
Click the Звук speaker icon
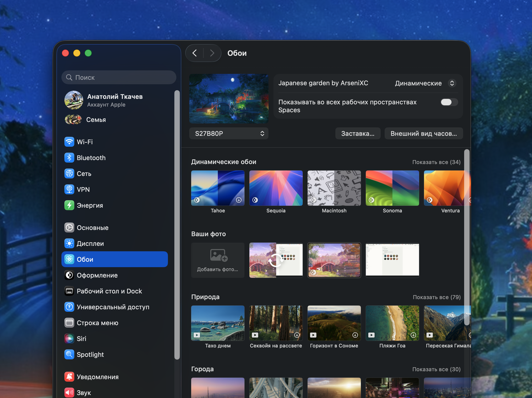click(69, 393)
